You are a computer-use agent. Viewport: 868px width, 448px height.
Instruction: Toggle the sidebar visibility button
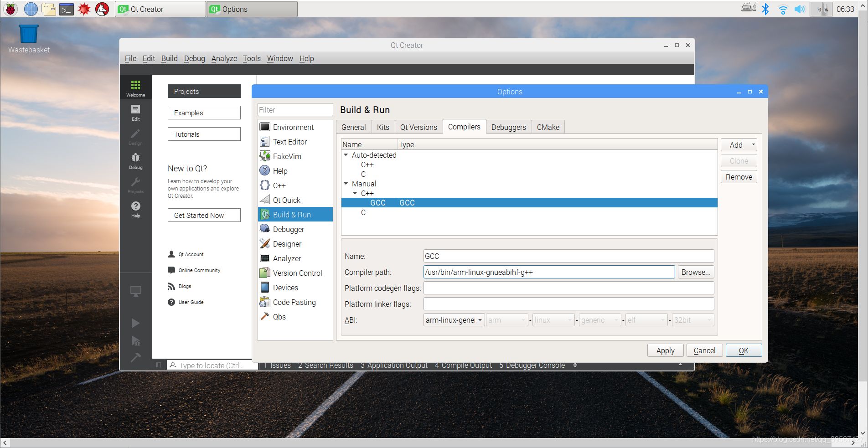click(x=158, y=365)
